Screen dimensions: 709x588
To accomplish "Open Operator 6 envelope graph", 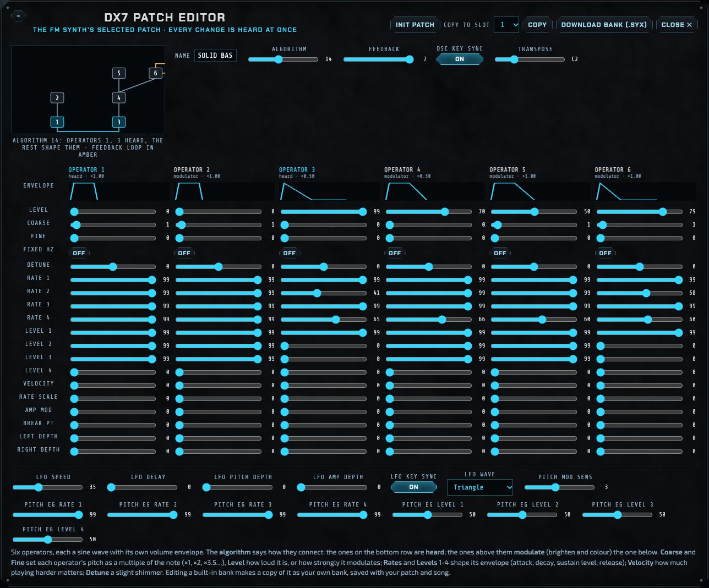I will pos(645,191).
